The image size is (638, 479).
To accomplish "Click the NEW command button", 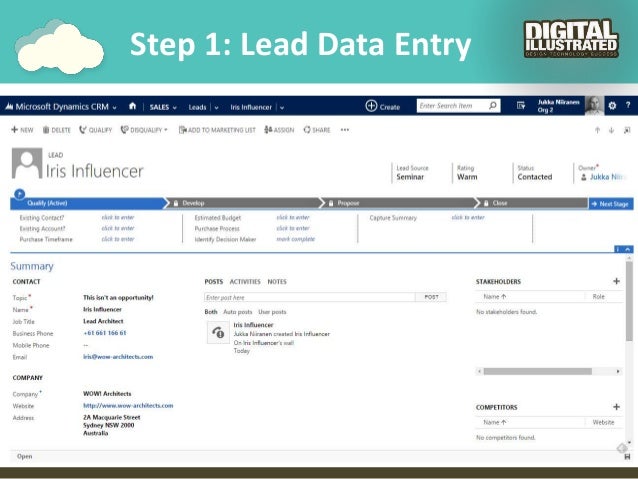I will click(22, 130).
